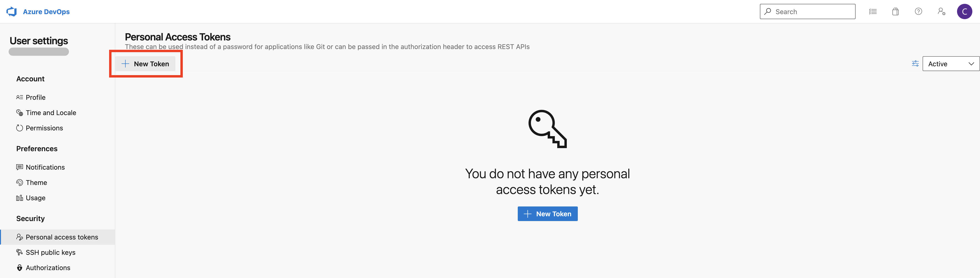Open SSH public keys settings
Image resolution: width=980 pixels, height=278 pixels.
click(50, 252)
